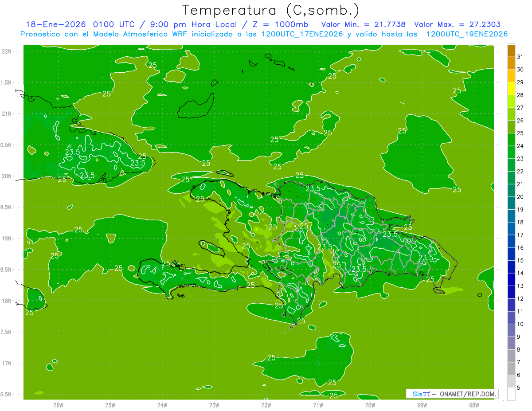The height and width of the screenshot is (411, 532).
Task: Click the "9" color scale label
Action: pos(519,337)
